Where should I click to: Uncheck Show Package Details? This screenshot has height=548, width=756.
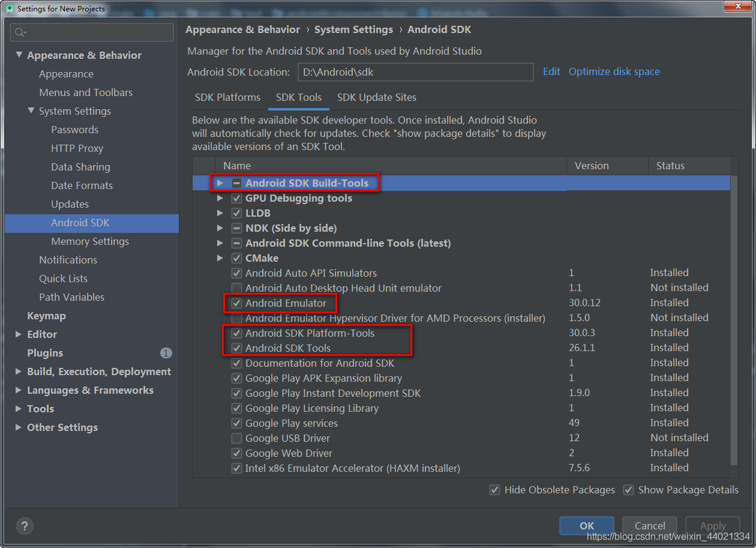coord(628,490)
